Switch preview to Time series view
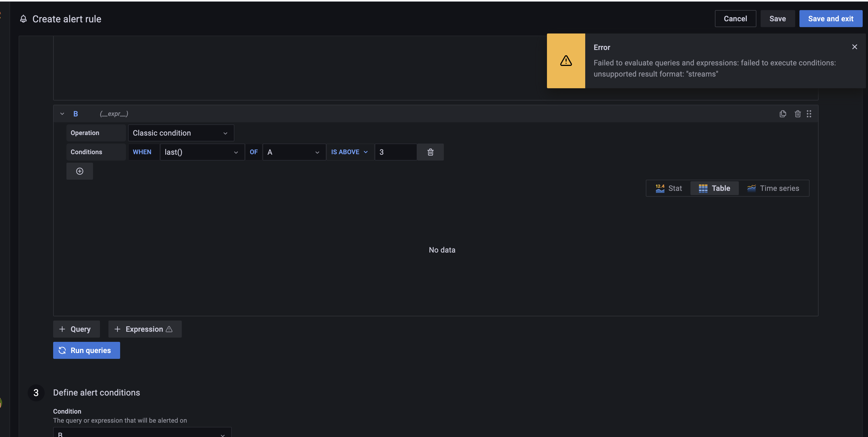The height and width of the screenshot is (437, 868). tap(774, 188)
